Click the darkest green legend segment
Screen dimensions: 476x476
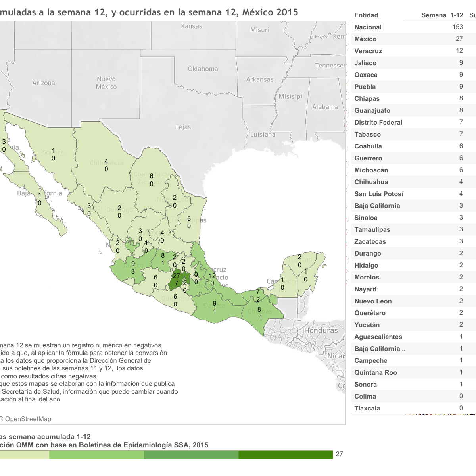286,455
